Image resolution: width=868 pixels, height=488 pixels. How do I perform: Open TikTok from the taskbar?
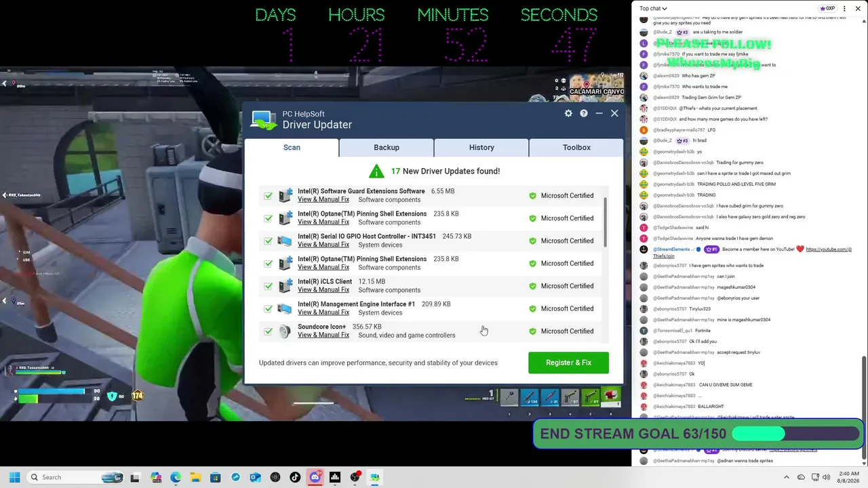tap(295, 477)
